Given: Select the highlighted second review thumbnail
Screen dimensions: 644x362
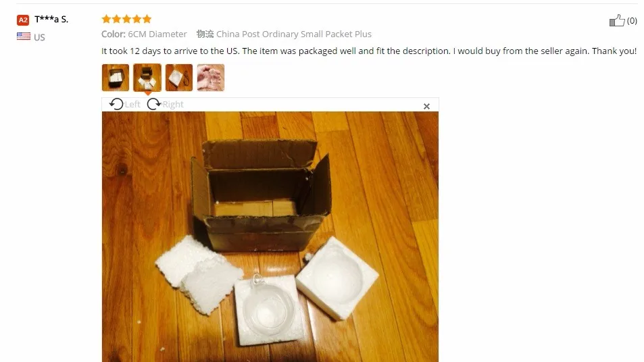Looking at the screenshot, I should tap(147, 78).
